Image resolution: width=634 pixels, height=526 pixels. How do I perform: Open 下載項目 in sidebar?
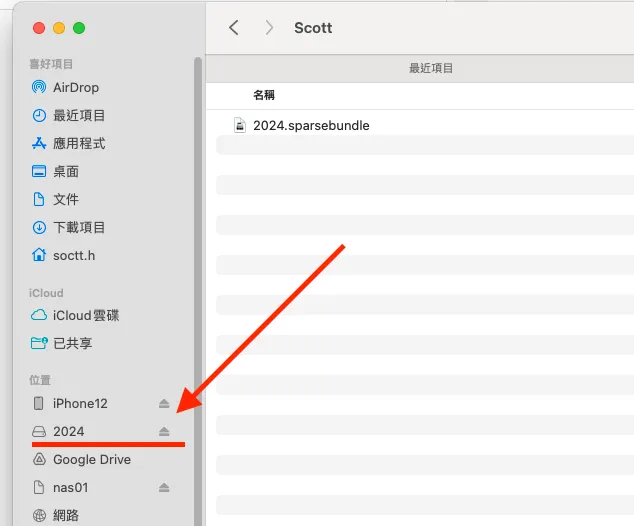pos(79,227)
